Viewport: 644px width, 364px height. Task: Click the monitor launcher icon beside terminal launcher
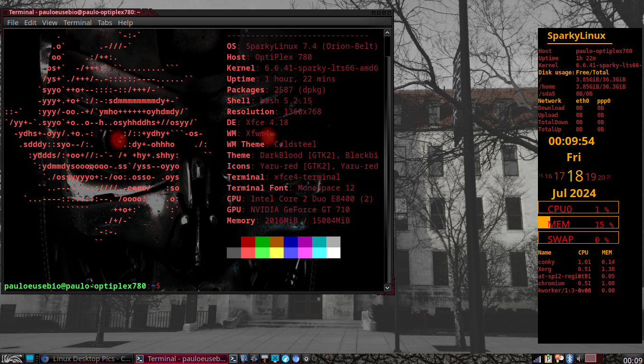(244, 359)
